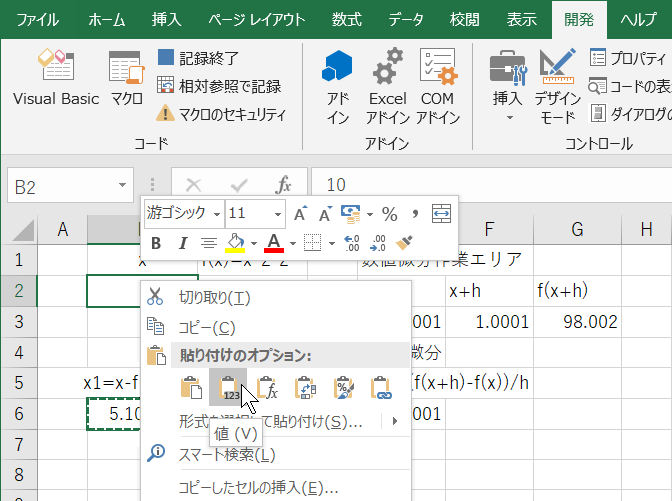Switch to the ページ レイアウト tab
Image resolution: width=672 pixels, height=501 pixels.
256,20
